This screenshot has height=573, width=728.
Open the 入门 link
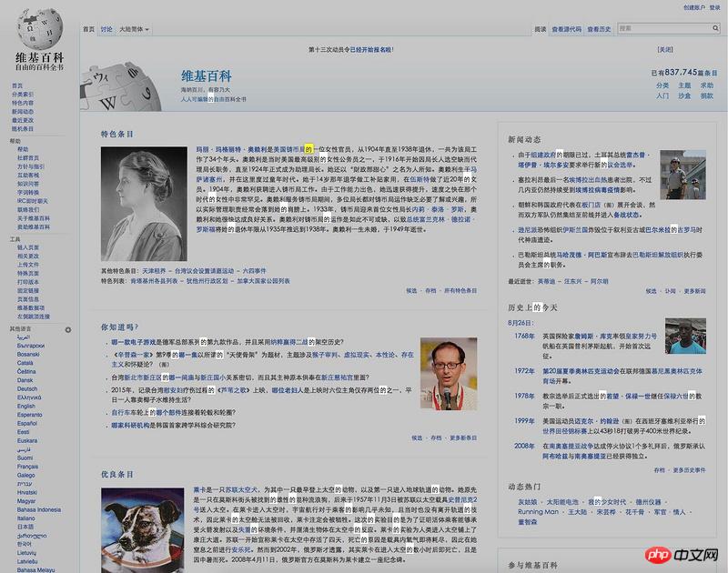pos(662,95)
